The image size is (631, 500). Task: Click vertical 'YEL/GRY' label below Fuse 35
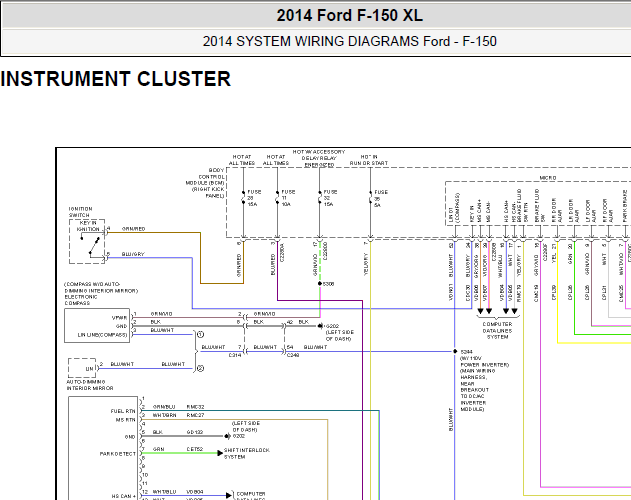366,264
